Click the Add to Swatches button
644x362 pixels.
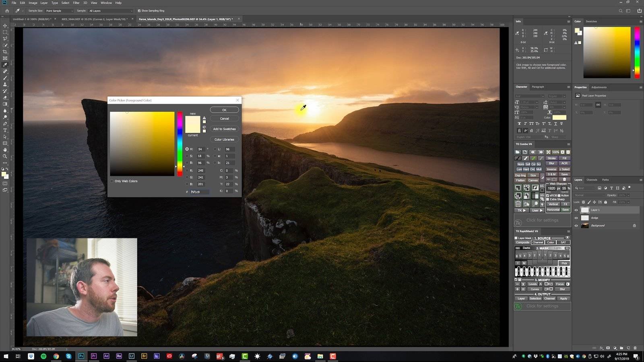pyautogui.click(x=224, y=129)
